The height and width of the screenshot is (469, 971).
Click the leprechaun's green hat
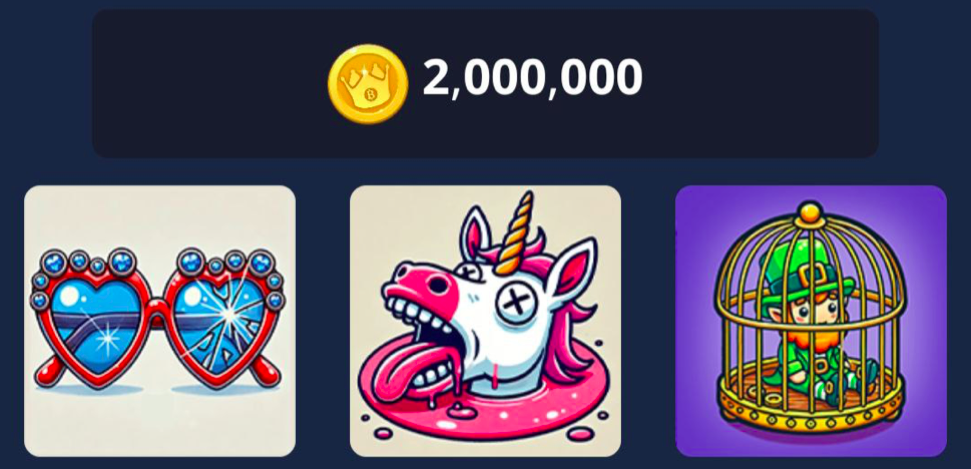pos(805,270)
